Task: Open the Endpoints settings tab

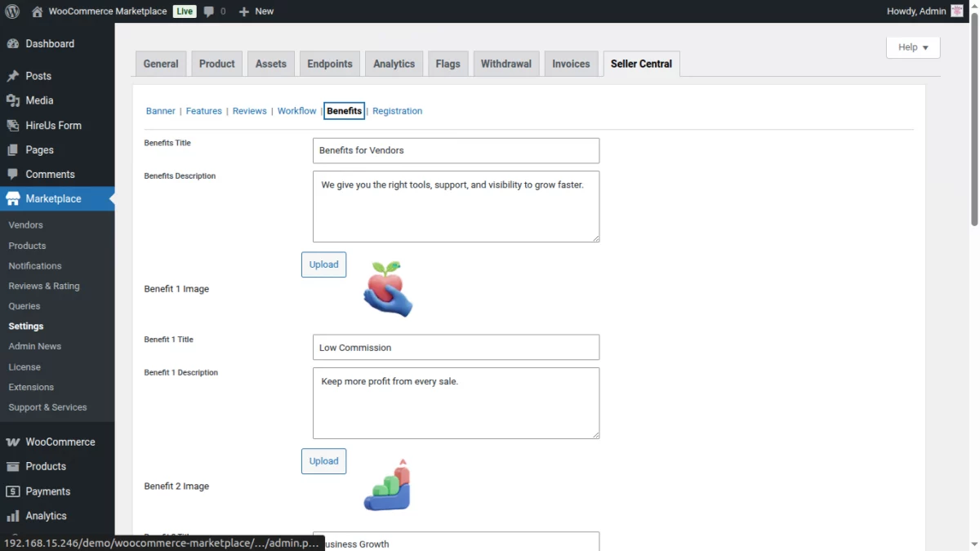Action: click(330, 64)
